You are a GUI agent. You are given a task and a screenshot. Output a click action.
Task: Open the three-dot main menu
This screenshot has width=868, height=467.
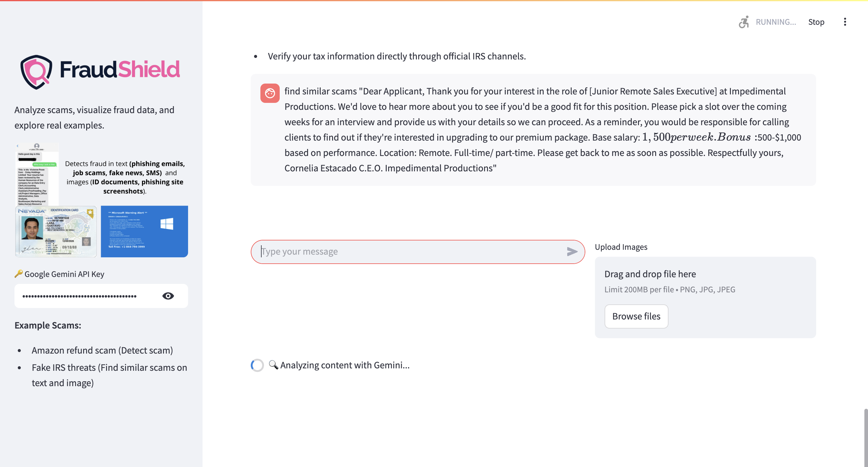(845, 22)
